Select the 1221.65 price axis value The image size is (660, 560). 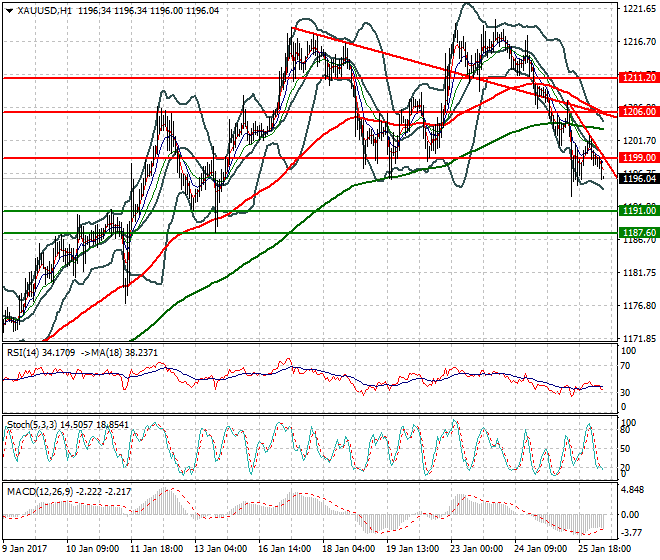click(x=639, y=8)
